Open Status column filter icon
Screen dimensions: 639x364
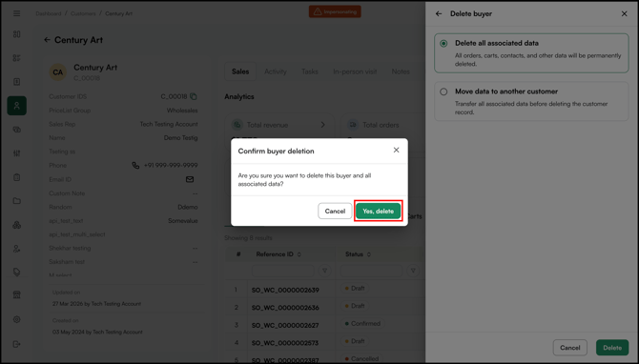point(413,271)
